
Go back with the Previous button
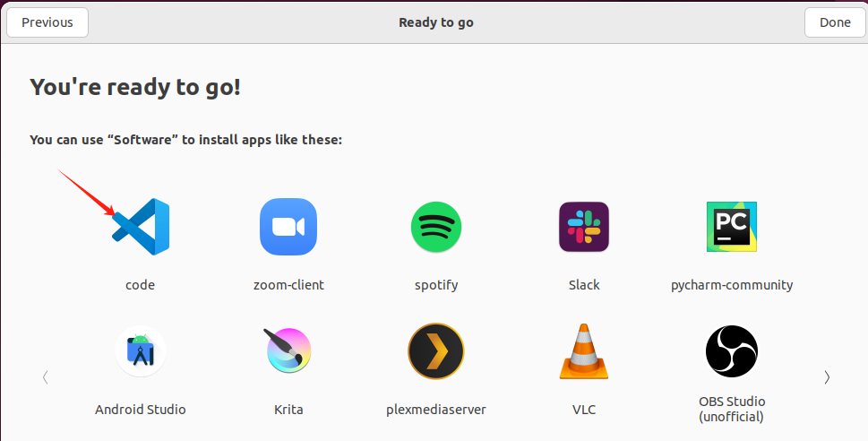(47, 22)
